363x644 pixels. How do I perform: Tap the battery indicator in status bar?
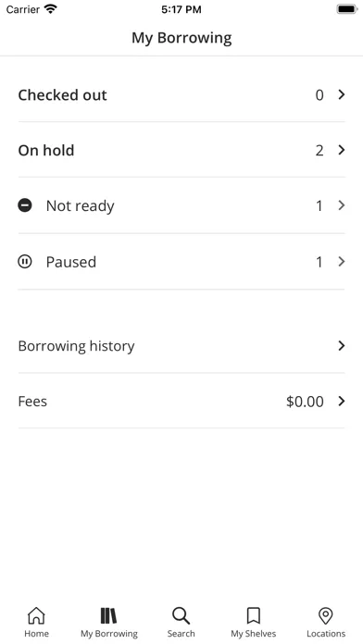click(347, 9)
